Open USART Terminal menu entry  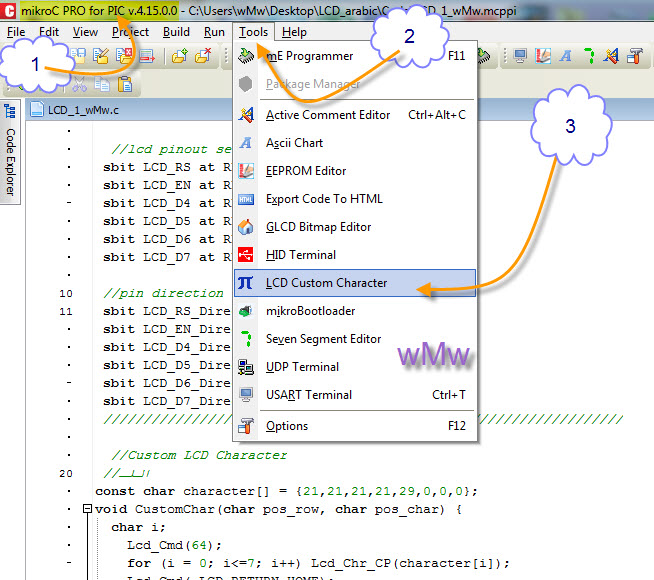[x=355, y=395]
